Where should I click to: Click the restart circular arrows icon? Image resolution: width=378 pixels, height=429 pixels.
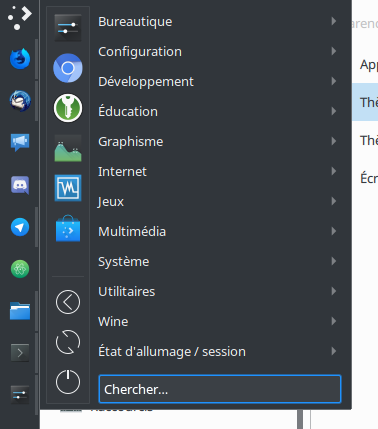click(68, 342)
